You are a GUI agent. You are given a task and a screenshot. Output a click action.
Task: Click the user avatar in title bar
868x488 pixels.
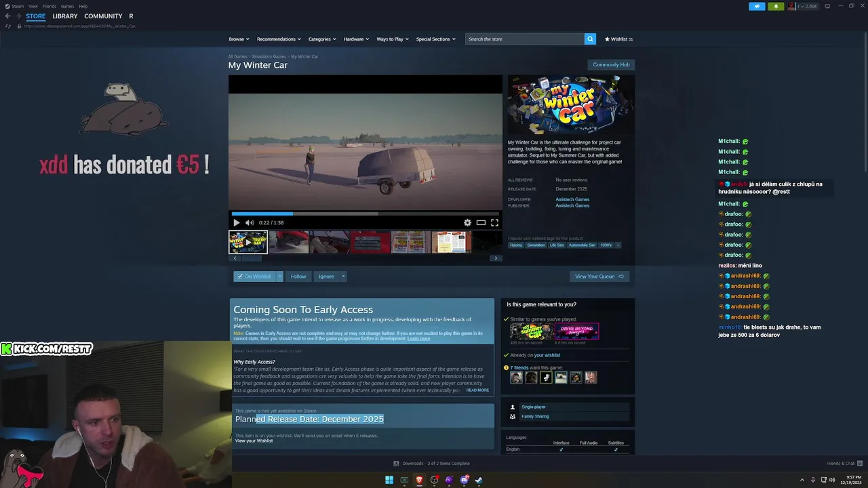point(791,6)
